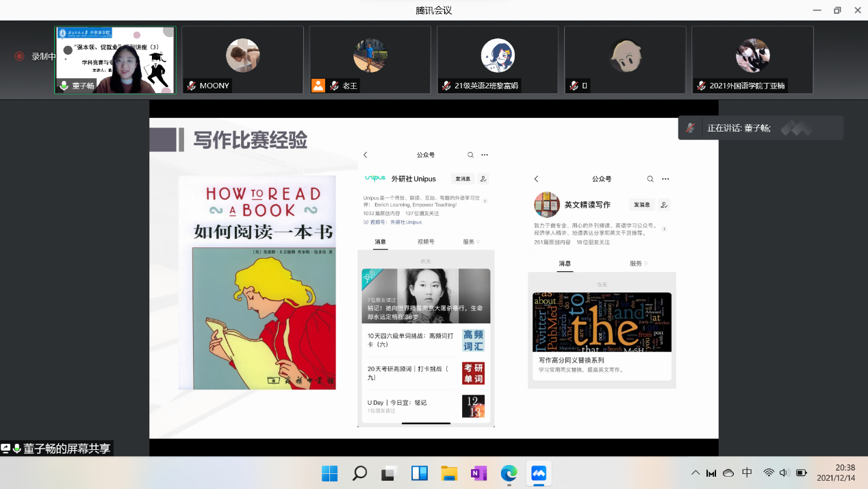This screenshot has width=868, height=489.
Task: Toggle the 中 input method indicator
Action: [x=747, y=473]
